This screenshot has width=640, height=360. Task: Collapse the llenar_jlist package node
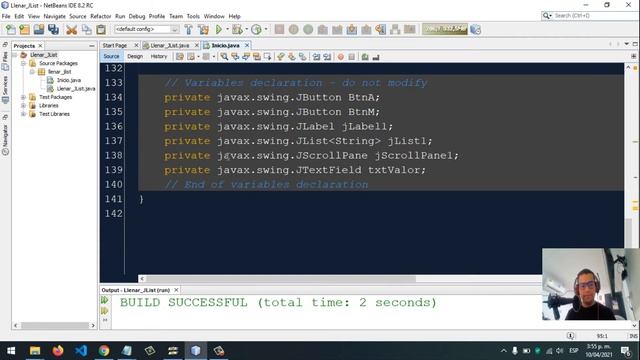pyautogui.click(x=32, y=72)
